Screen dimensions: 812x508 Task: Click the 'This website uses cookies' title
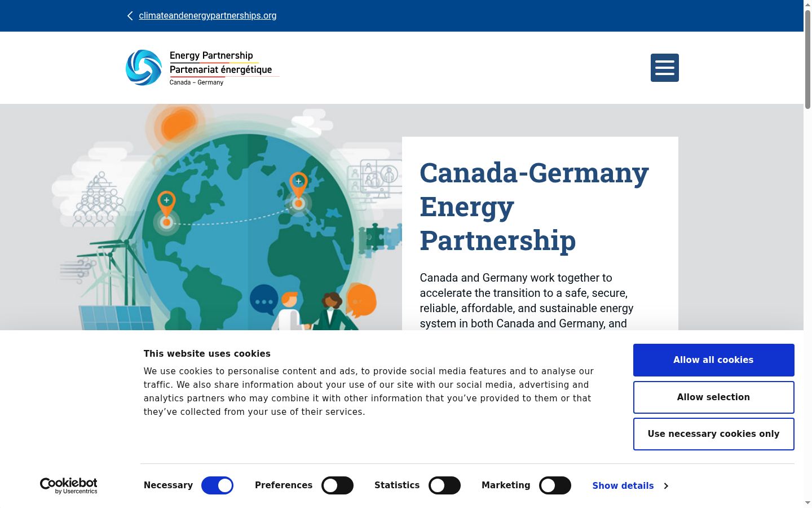[x=207, y=354]
